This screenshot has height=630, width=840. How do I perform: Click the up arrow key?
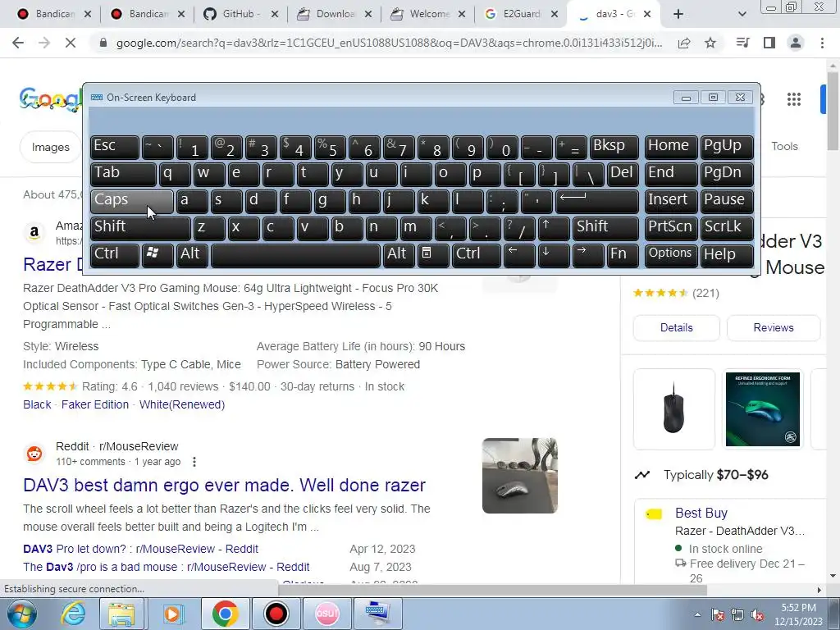(x=553, y=228)
